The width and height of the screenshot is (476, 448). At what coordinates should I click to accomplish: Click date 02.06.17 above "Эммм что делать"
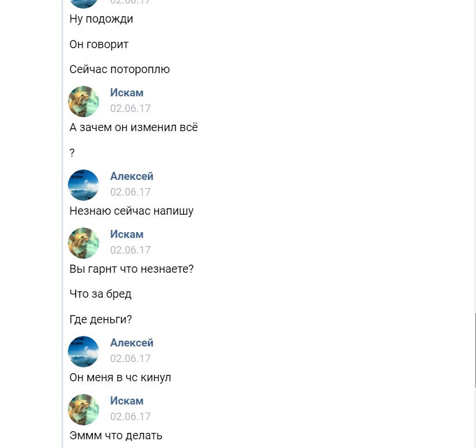pyautogui.click(x=130, y=417)
